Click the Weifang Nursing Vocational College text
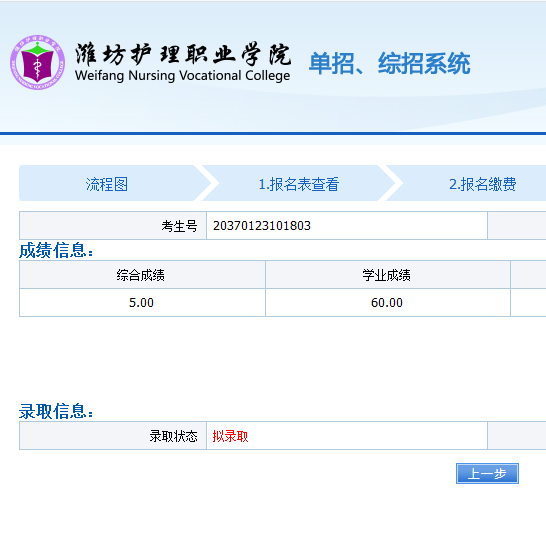The height and width of the screenshot is (546, 546). tap(182, 76)
